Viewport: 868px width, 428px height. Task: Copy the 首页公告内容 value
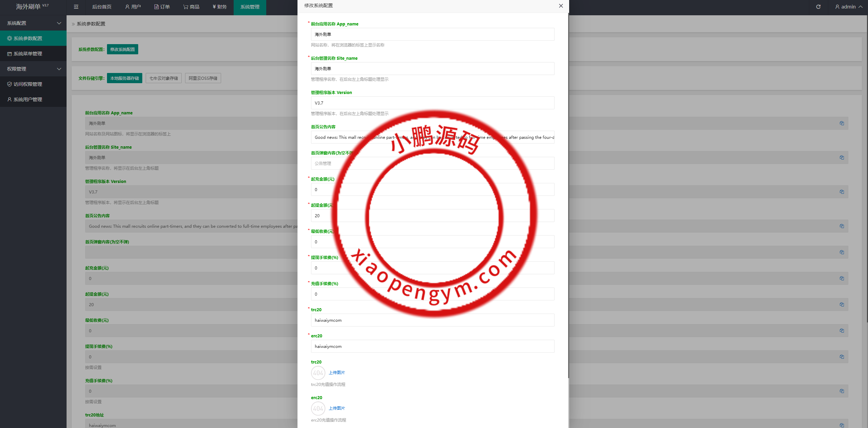(x=842, y=226)
